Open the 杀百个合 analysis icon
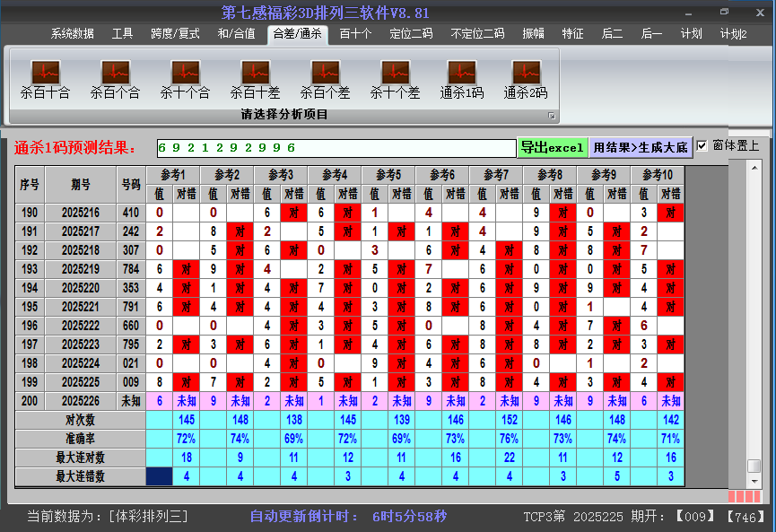Viewport: 776px width, 532px height. (116, 79)
